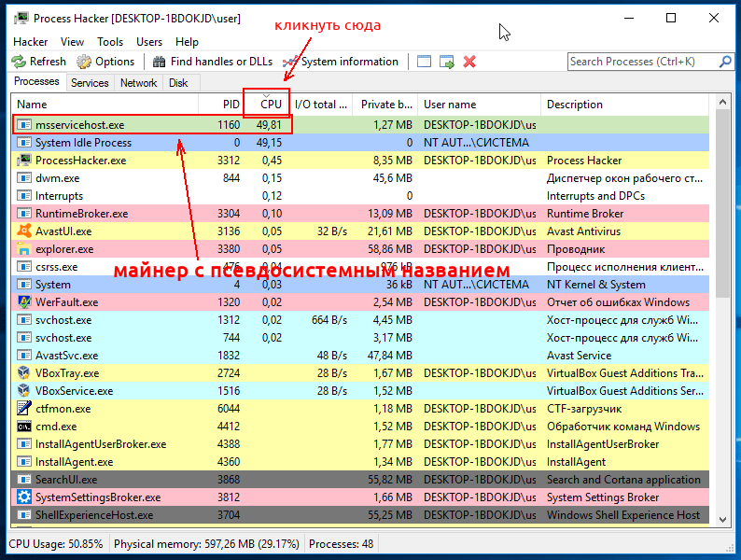The width and height of the screenshot is (741, 560).
Task: Sort by the CPU column header
Action: coord(266,105)
